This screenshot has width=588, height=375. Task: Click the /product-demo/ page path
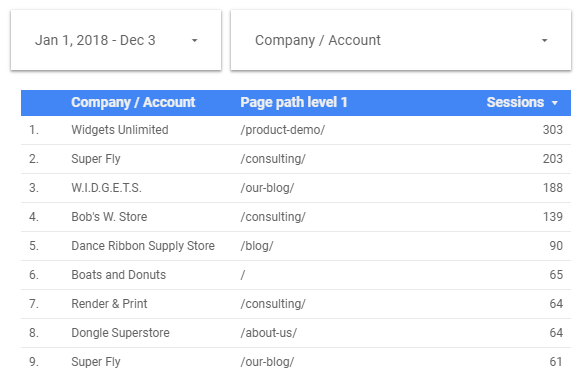pyautogui.click(x=283, y=130)
